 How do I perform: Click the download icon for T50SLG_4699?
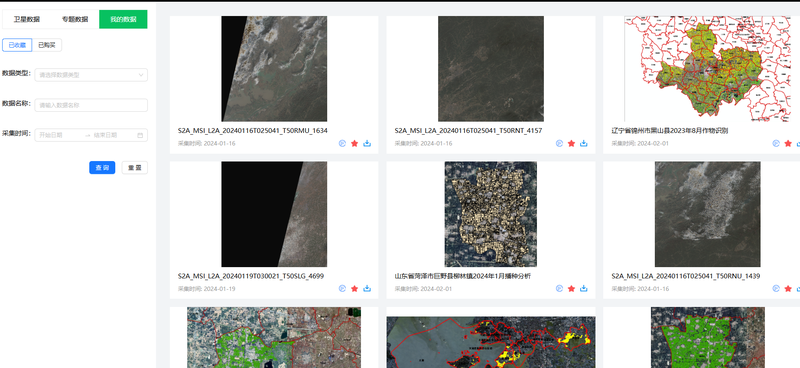pos(367,288)
